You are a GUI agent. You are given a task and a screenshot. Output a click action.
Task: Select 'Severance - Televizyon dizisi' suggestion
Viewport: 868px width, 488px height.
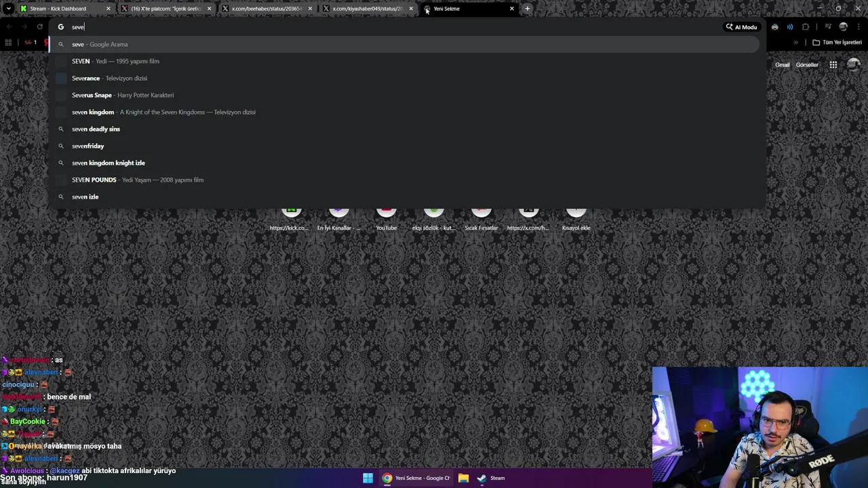[404, 78]
